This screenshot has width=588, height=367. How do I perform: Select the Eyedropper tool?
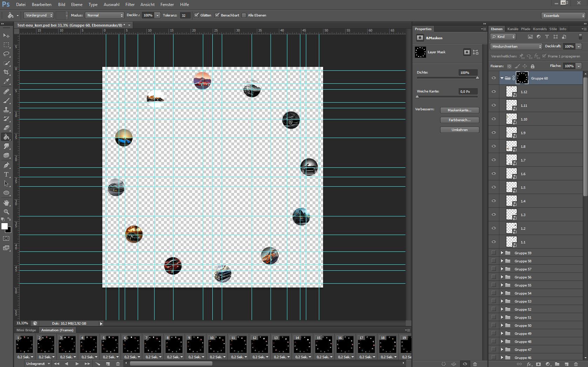[6, 81]
